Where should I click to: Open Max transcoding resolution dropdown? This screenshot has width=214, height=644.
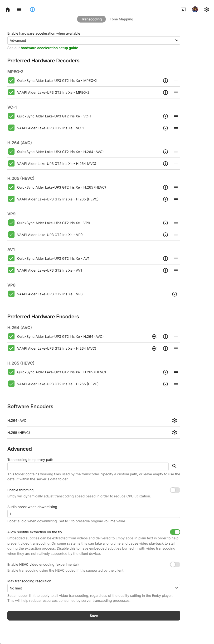click(x=93, y=588)
